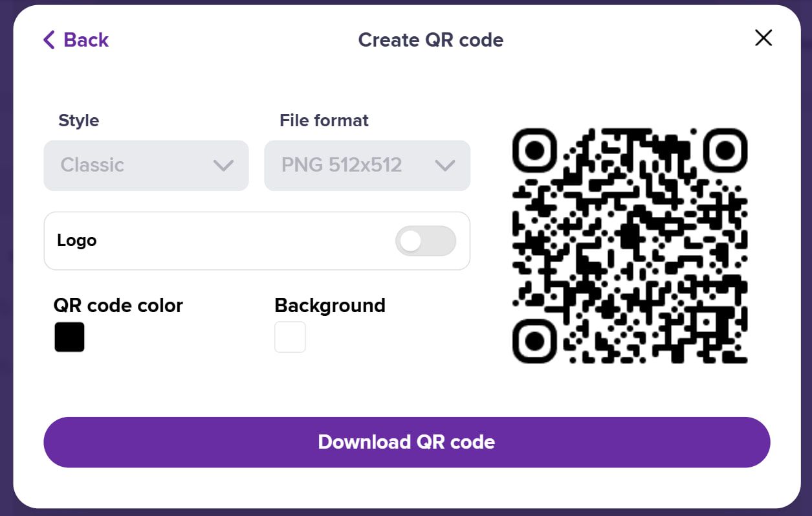Click the chevron arrow in the Style dropdown

click(x=223, y=166)
